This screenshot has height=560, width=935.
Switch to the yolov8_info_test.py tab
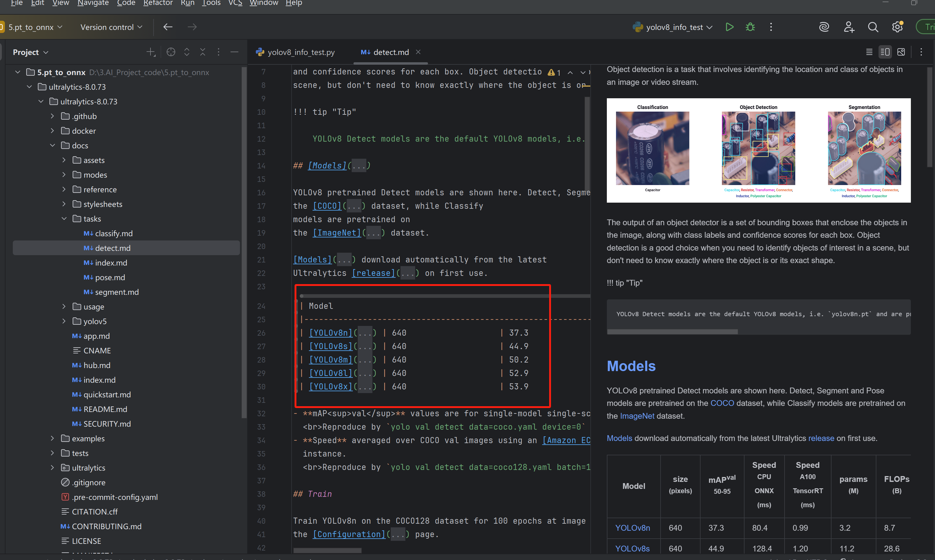tap(301, 52)
